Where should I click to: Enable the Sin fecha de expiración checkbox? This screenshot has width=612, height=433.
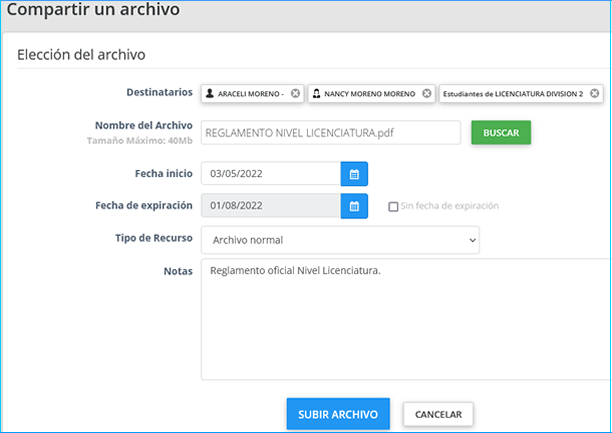pos(394,207)
